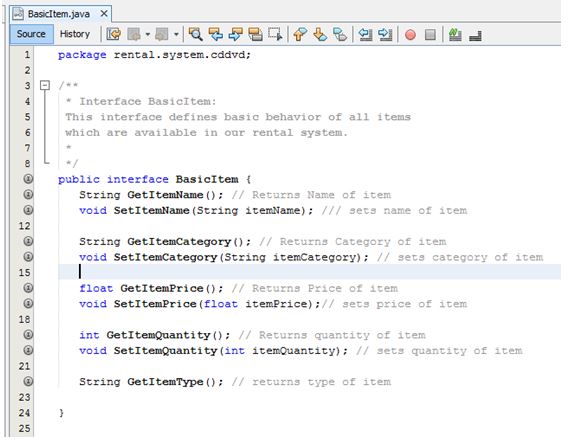The height and width of the screenshot is (440, 572).
Task: Click Find Previous Occurrence icon
Action: tap(216, 34)
